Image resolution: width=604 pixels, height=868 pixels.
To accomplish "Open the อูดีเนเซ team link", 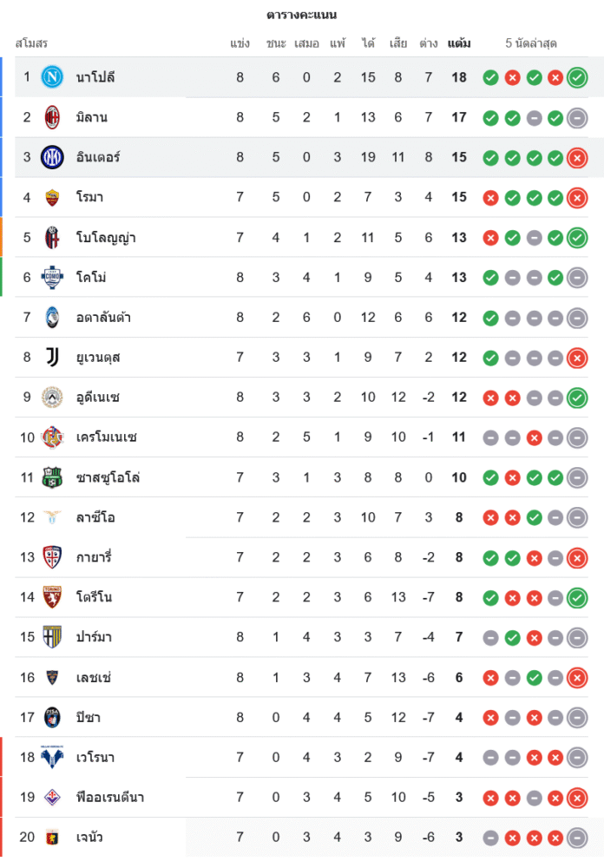I will coord(97,398).
